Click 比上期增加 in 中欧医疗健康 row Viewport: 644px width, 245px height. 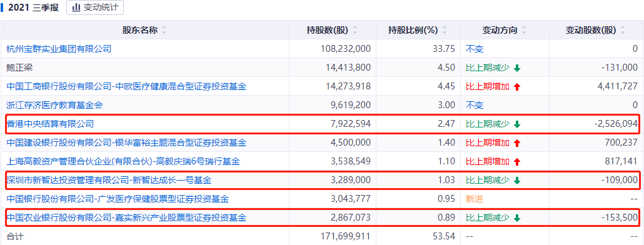488,86
